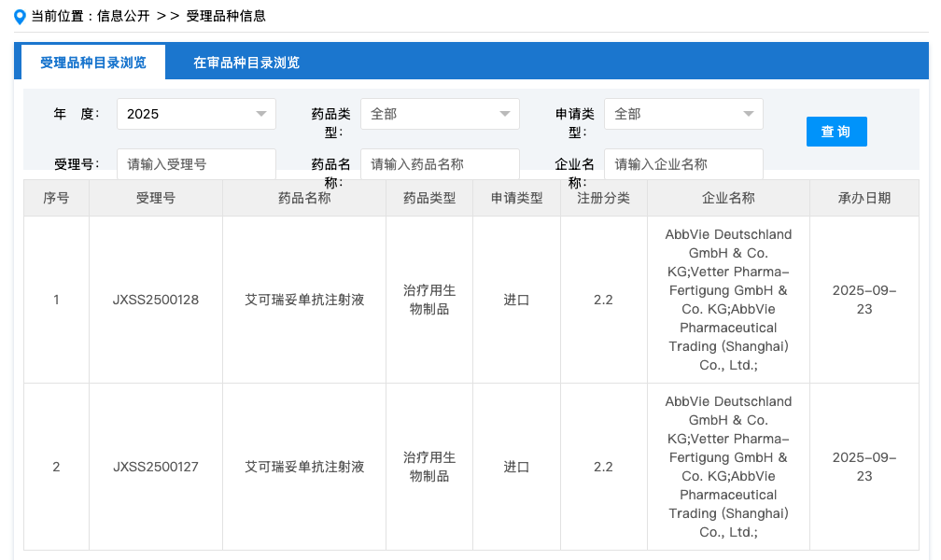Click acceptance number JXSS2500127
This screenshot has width=941, height=560.
click(x=156, y=467)
